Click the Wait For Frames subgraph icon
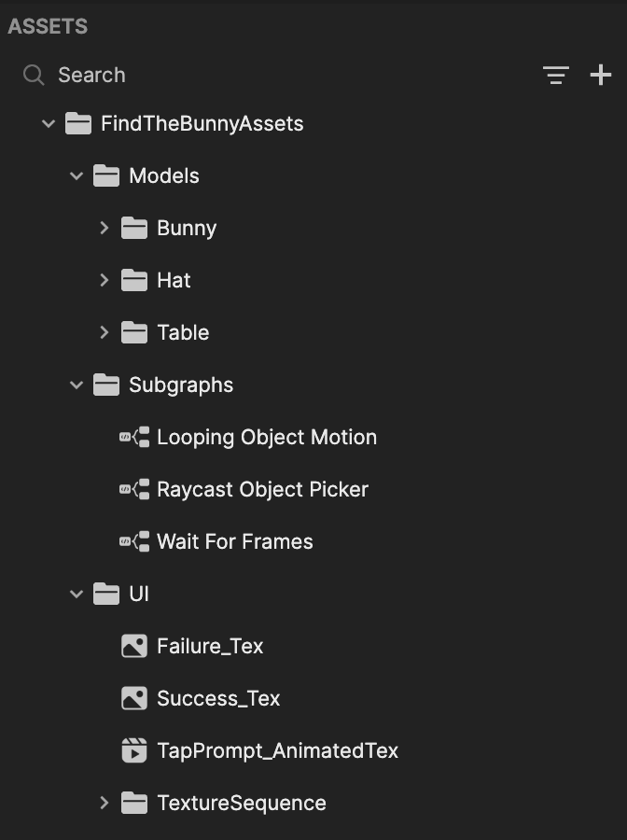The height and width of the screenshot is (840, 627). point(134,541)
